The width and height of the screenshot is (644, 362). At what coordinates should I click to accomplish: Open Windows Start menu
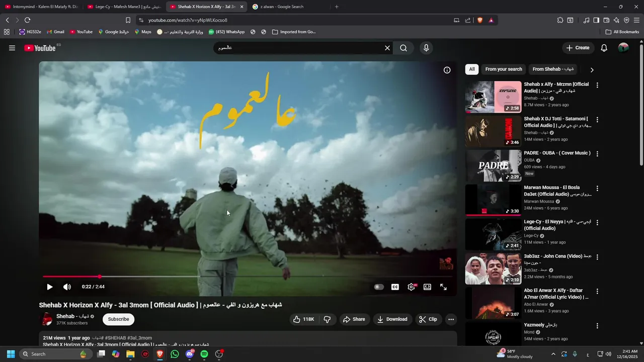(x=11, y=354)
